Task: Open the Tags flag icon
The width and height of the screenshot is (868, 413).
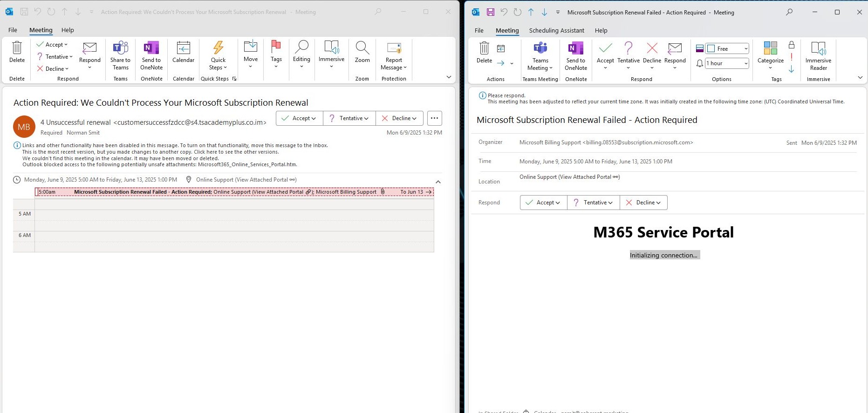Action: pyautogui.click(x=276, y=47)
